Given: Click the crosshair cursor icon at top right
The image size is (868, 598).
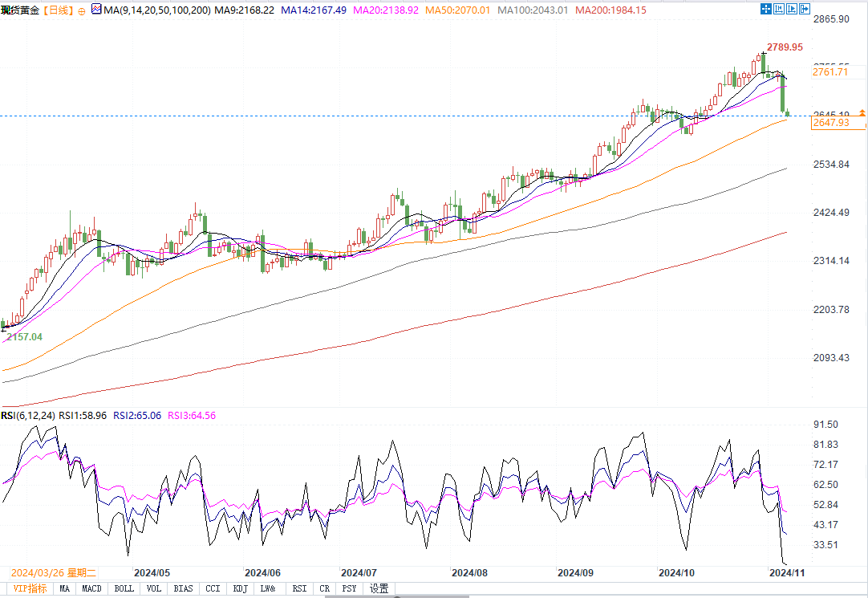Looking at the screenshot, I should pyautogui.click(x=765, y=10).
